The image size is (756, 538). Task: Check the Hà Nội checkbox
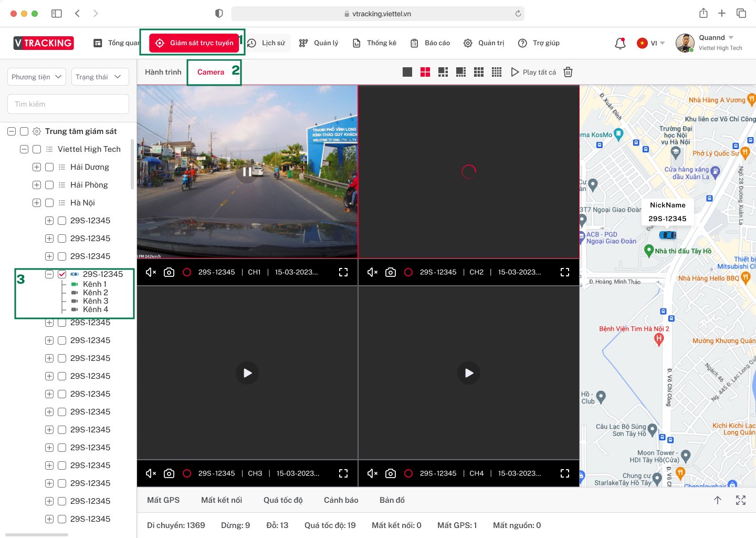point(49,203)
